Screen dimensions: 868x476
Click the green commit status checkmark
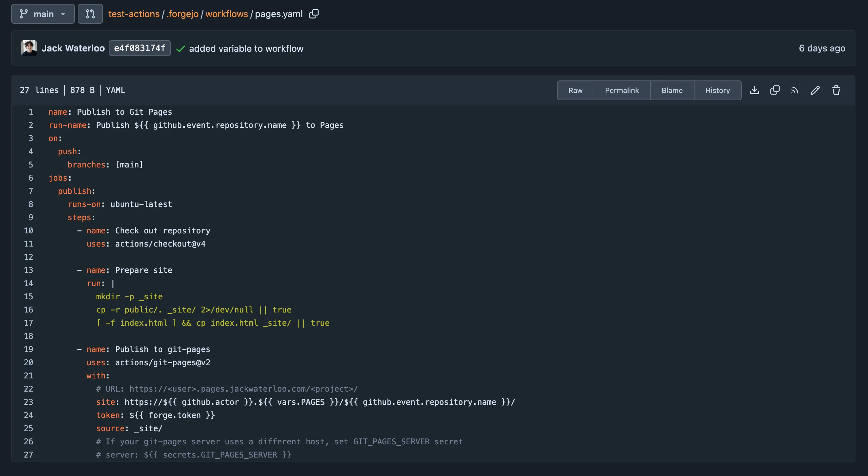[x=181, y=48]
